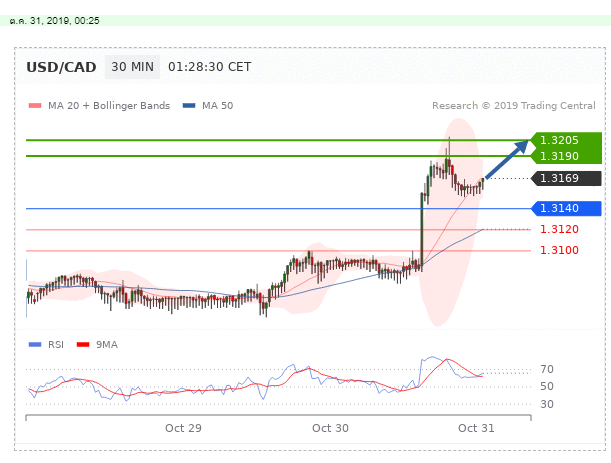Click the RSI legend label
The height and width of the screenshot is (463, 611).
point(56,345)
